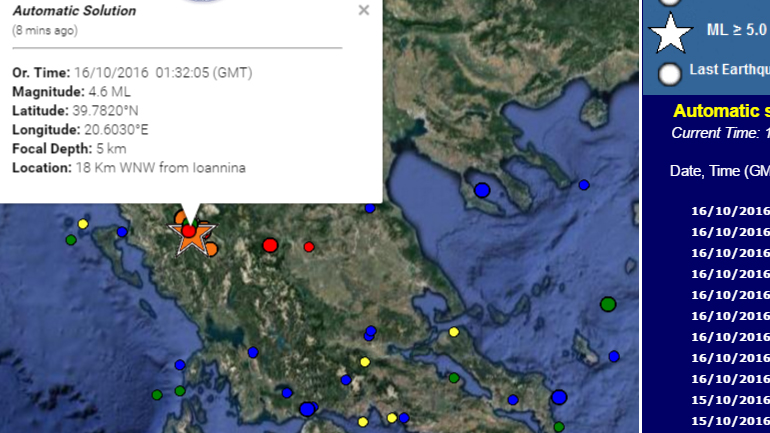The height and width of the screenshot is (433, 770).
Task: Click the Focal Depth 5 km line
Action: tap(69, 149)
